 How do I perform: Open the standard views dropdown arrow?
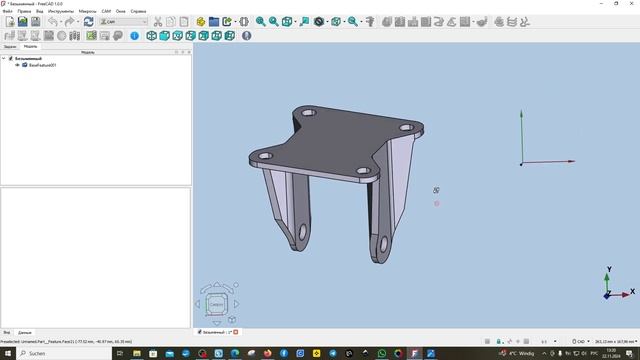click(296, 22)
